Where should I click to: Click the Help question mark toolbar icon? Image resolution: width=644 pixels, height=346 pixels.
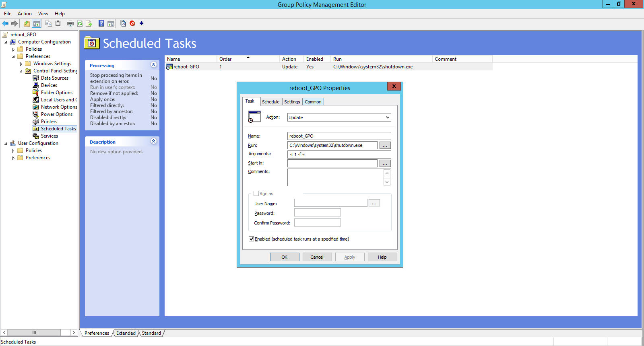[x=101, y=23]
